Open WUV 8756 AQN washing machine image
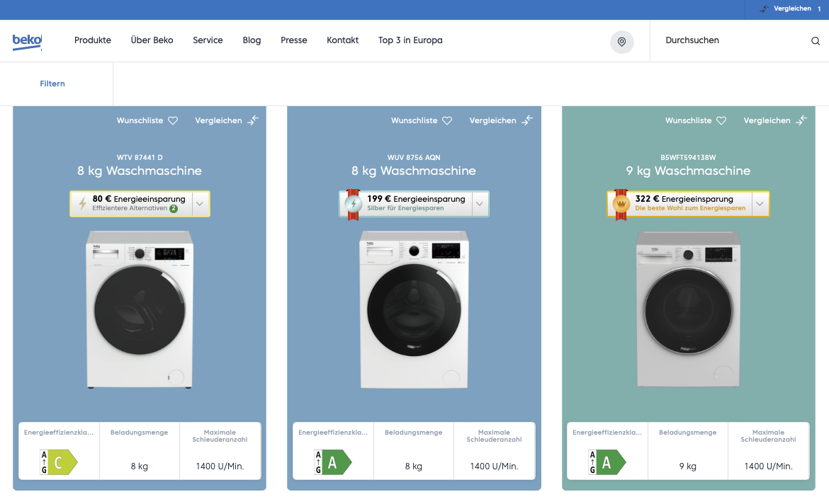This screenshot has width=829, height=504. tap(414, 309)
